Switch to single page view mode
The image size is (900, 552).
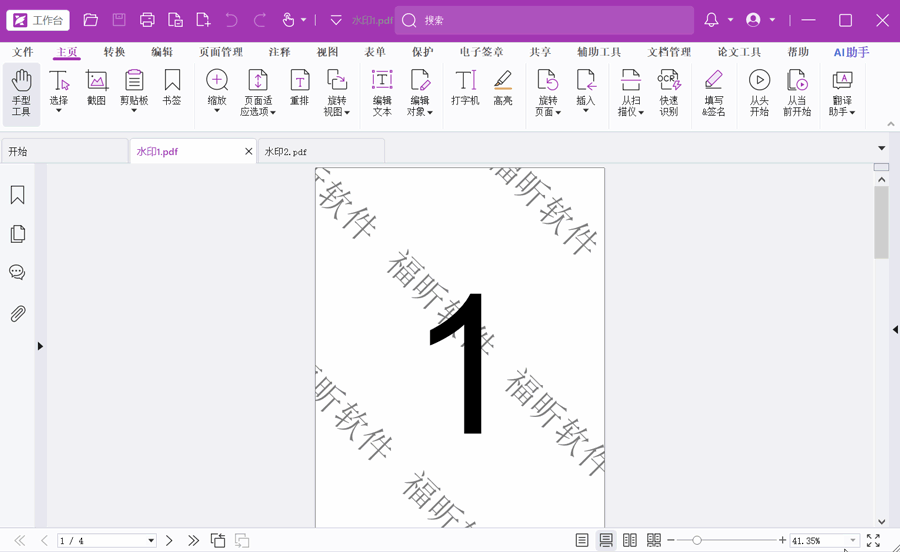[x=582, y=540]
